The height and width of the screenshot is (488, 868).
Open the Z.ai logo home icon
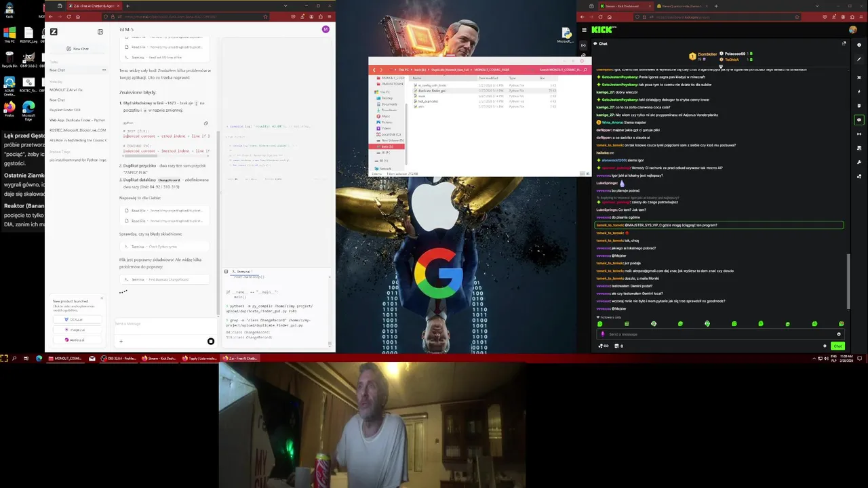(x=54, y=32)
